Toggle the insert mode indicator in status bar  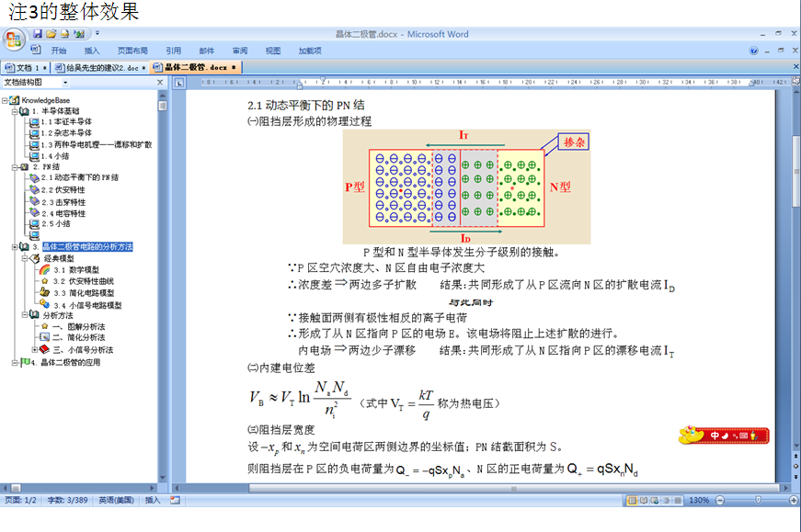point(153,501)
